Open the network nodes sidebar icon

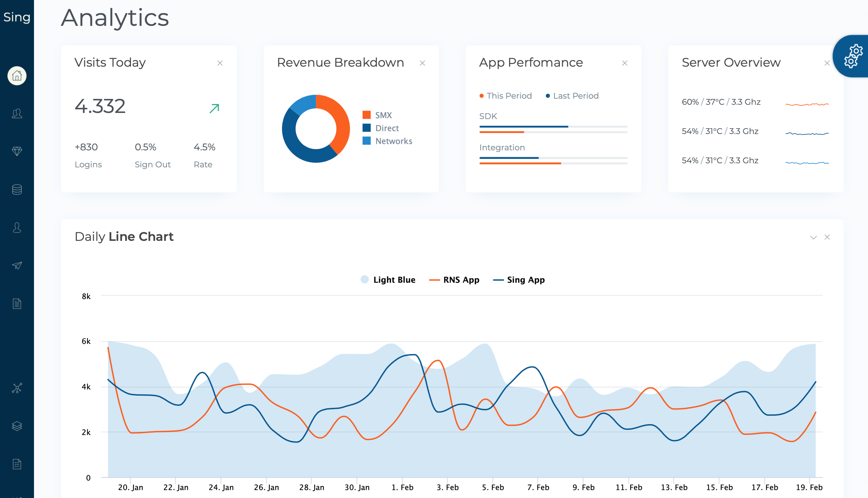tap(17, 388)
